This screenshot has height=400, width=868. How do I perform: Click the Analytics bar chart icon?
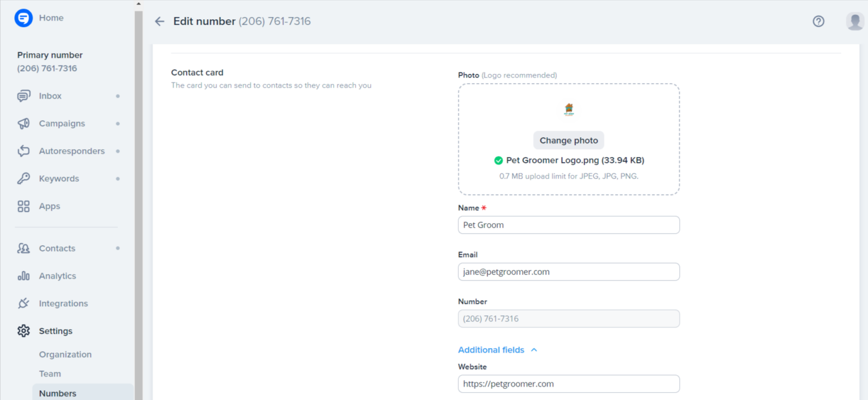23,276
